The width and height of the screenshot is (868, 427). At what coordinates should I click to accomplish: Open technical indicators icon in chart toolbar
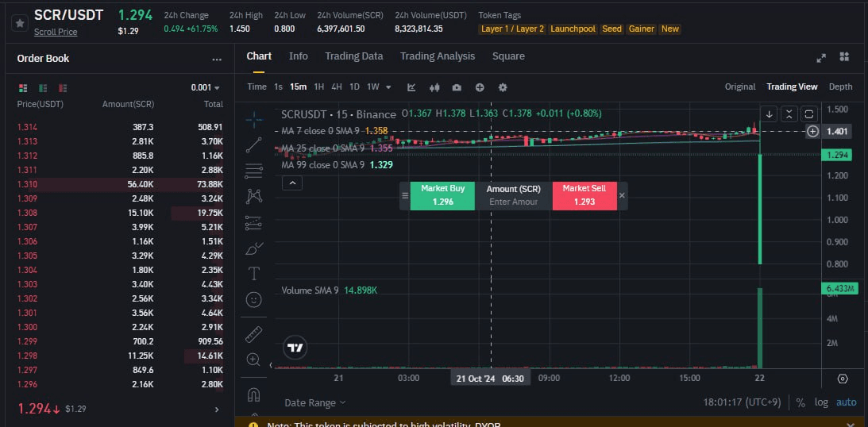[x=411, y=87]
